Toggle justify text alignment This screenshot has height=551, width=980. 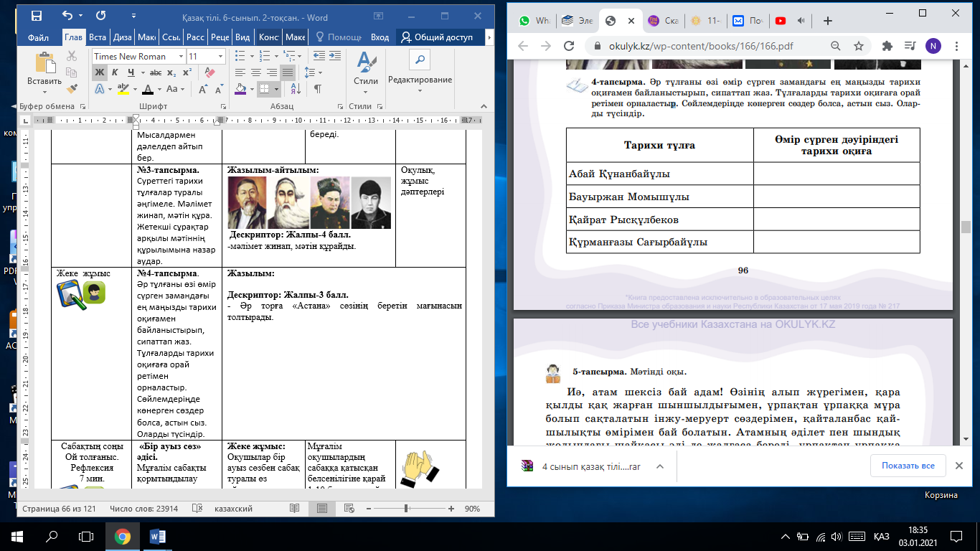(287, 72)
